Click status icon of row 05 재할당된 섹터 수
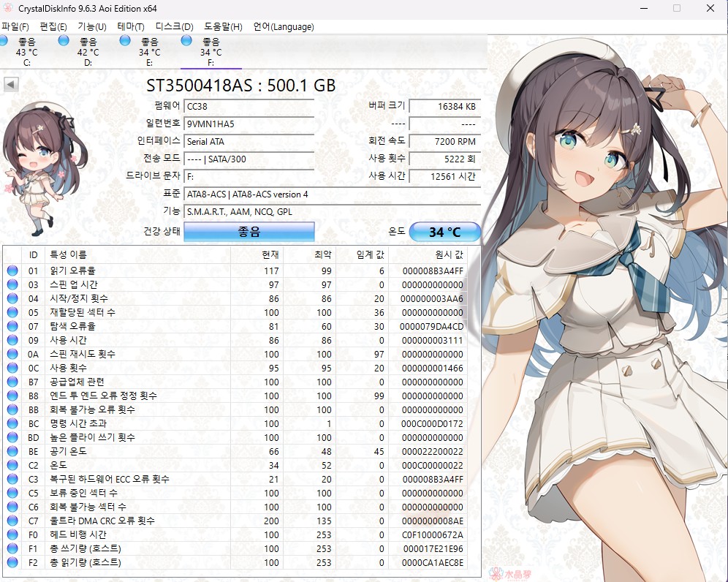This screenshot has height=582, width=728. 12,312
